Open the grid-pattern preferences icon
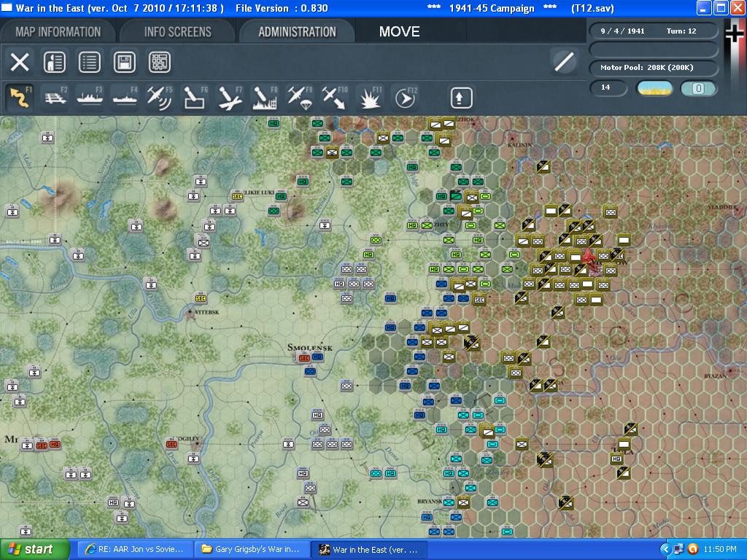Viewport: 747px width, 560px height. point(160,62)
